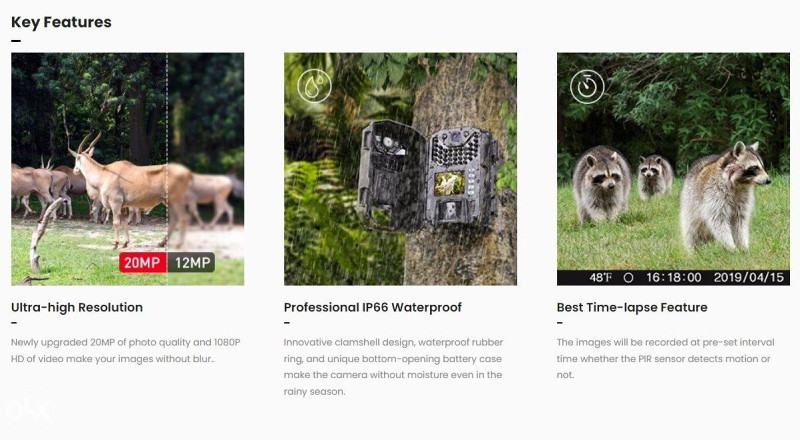Click the Key Features heading
Screen dimensions: 800x440
pos(61,22)
